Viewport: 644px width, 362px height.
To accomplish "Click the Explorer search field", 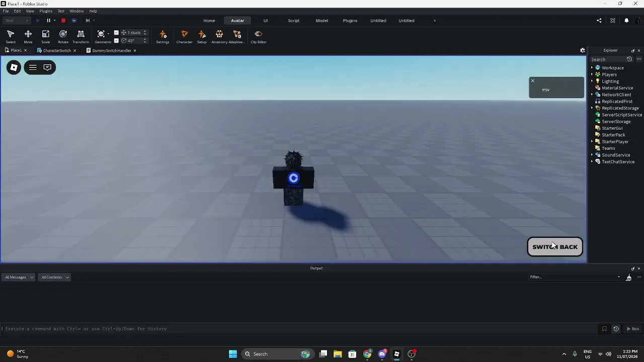I will point(607,59).
